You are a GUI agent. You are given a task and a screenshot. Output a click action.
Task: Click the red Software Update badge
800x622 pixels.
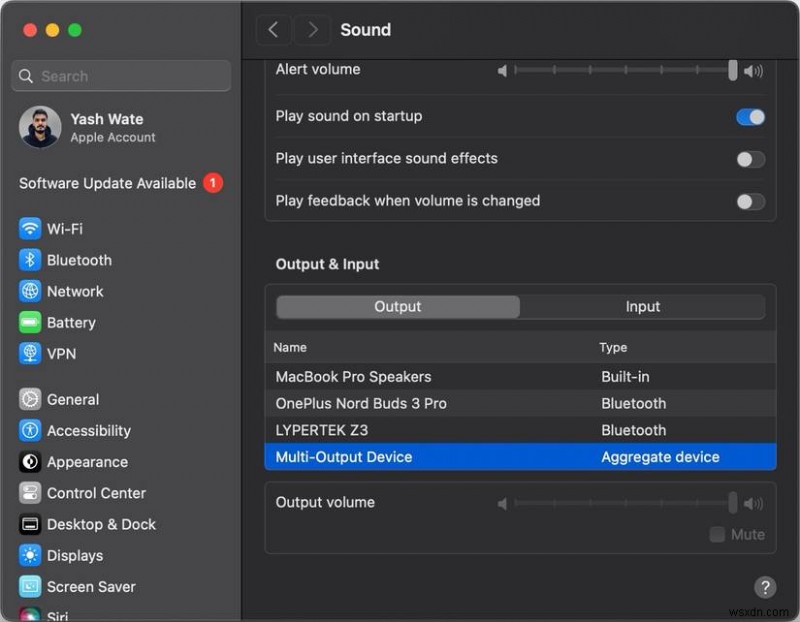click(213, 183)
